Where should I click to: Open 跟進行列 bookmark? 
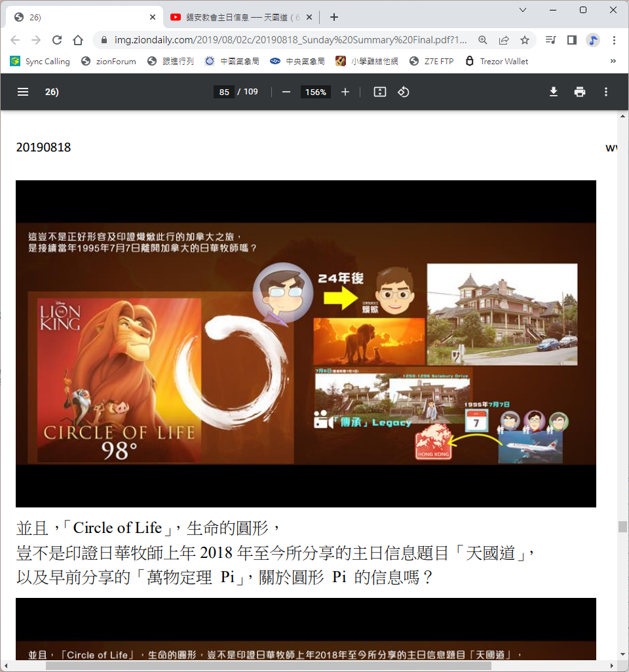170,61
